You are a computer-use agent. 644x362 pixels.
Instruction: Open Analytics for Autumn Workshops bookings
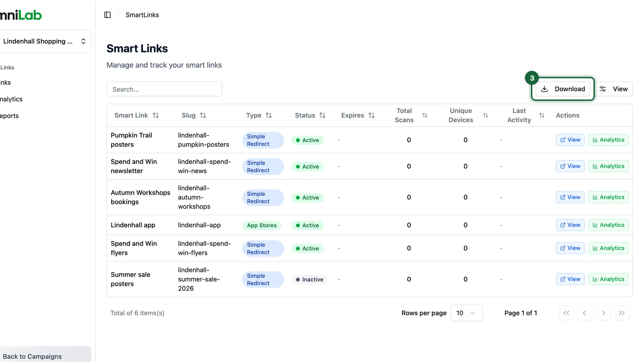tap(608, 197)
